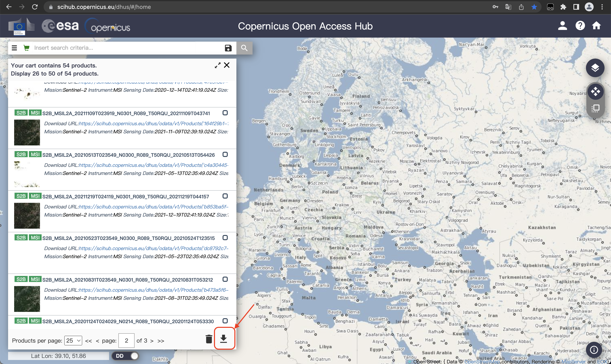Check the S2B_MSIL2A_20210831T023549 product checkbox
Screen dimensions: 611x364
point(225,279)
